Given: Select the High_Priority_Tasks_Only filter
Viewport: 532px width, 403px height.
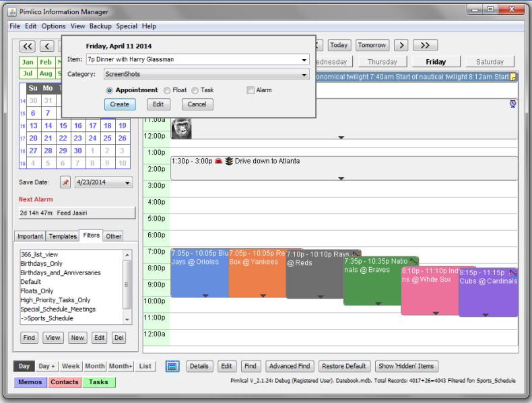Looking at the screenshot, I should (55, 300).
